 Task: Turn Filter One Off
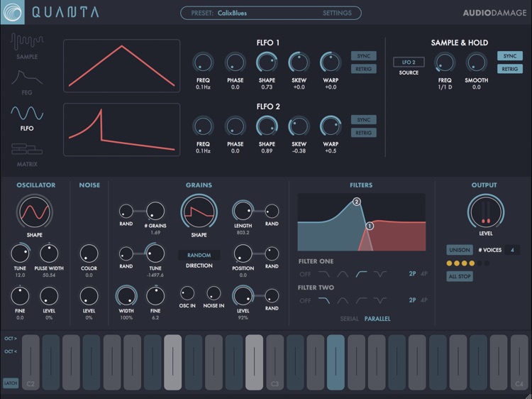tap(305, 274)
